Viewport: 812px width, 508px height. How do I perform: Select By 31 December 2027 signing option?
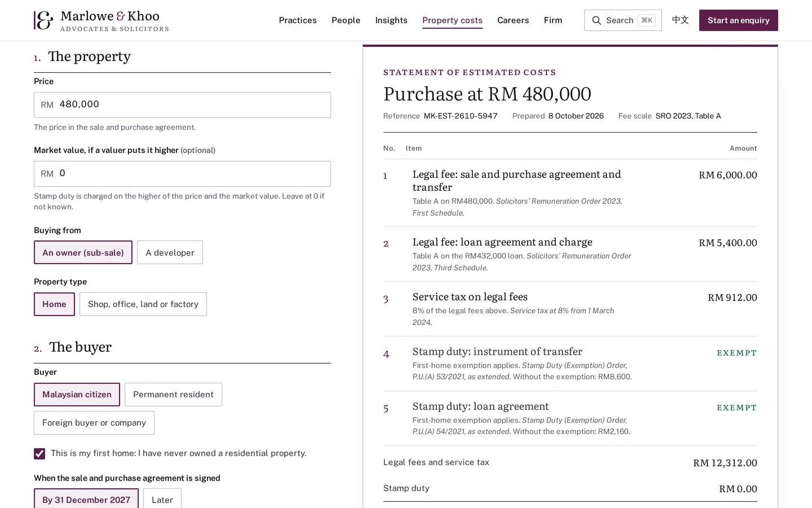click(x=86, y=500)
